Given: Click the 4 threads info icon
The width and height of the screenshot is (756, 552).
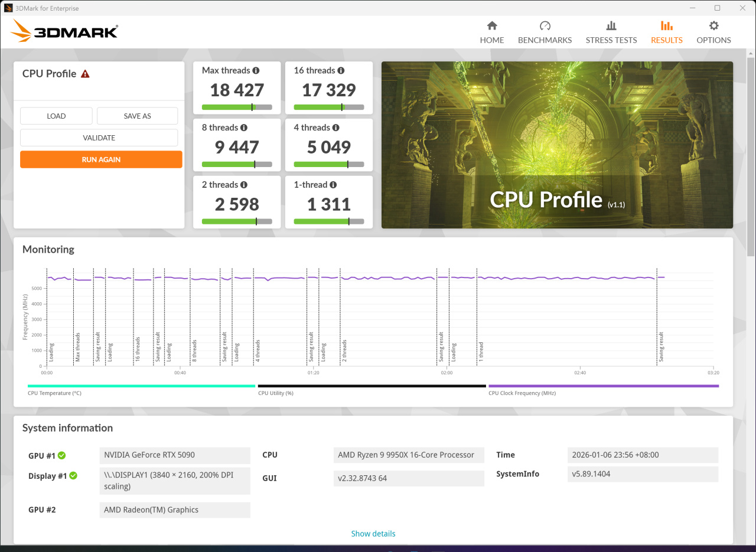Looking at the screenshot, I should pos(335,128).
